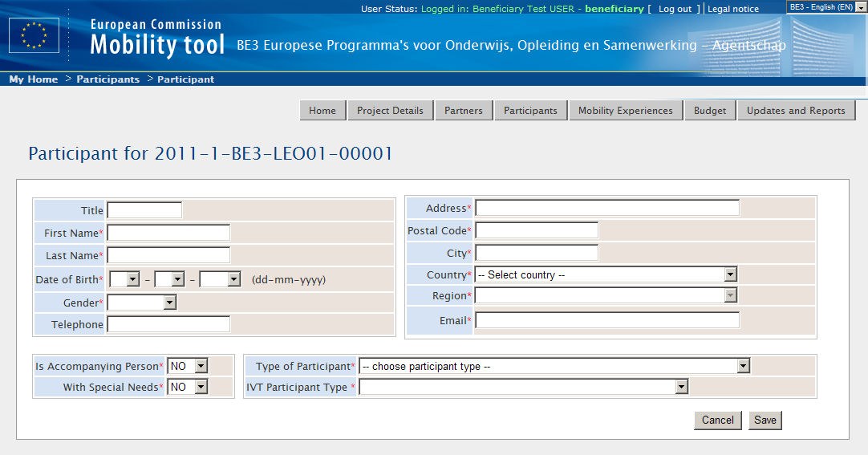868x455 pixels.
Task: Focus the Address field
Action: coord(607,208)
